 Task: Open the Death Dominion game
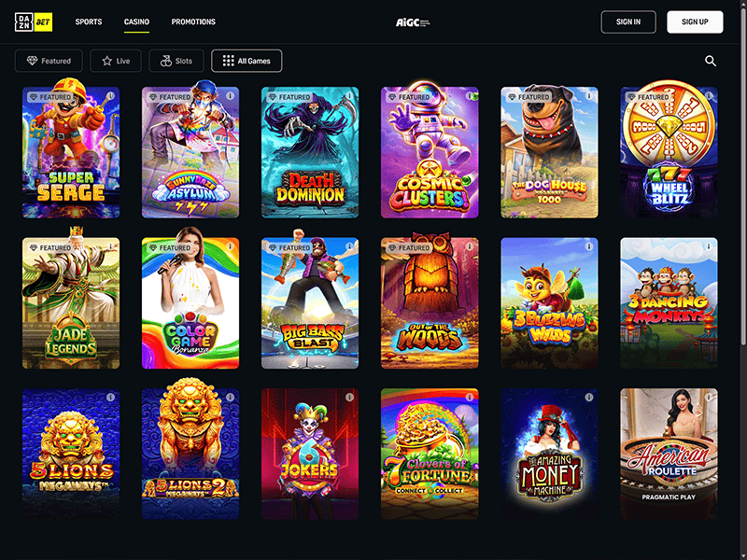[x=310, y=152]
